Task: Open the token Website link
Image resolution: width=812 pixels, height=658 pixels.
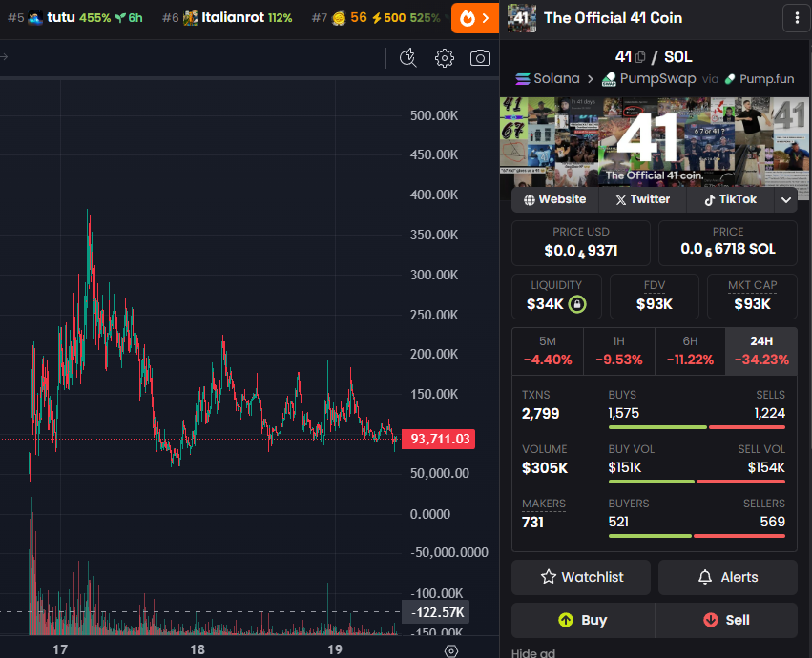Action: [x=554, y=199]
